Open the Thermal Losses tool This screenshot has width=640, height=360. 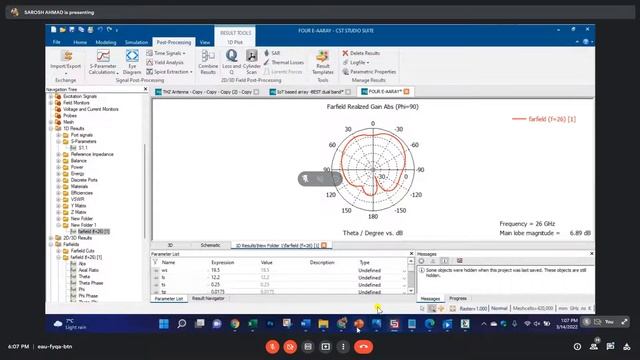click(x=284, y=62)
